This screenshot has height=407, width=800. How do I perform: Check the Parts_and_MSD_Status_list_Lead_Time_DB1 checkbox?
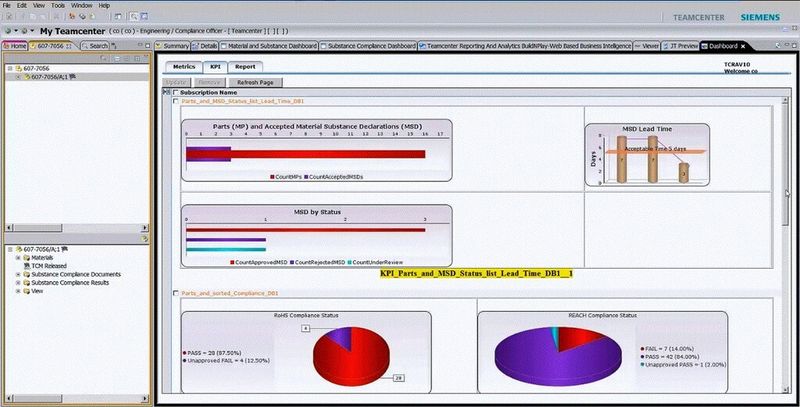(x=176, y=101)
